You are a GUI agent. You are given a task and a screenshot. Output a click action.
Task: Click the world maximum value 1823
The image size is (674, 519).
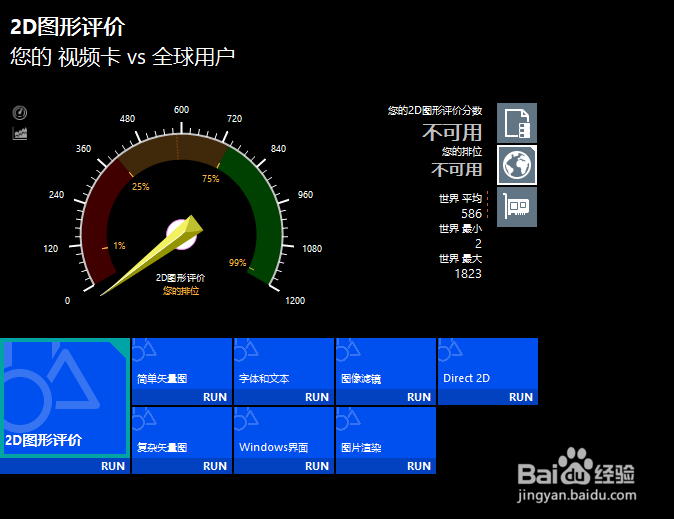tap(468, 273)
